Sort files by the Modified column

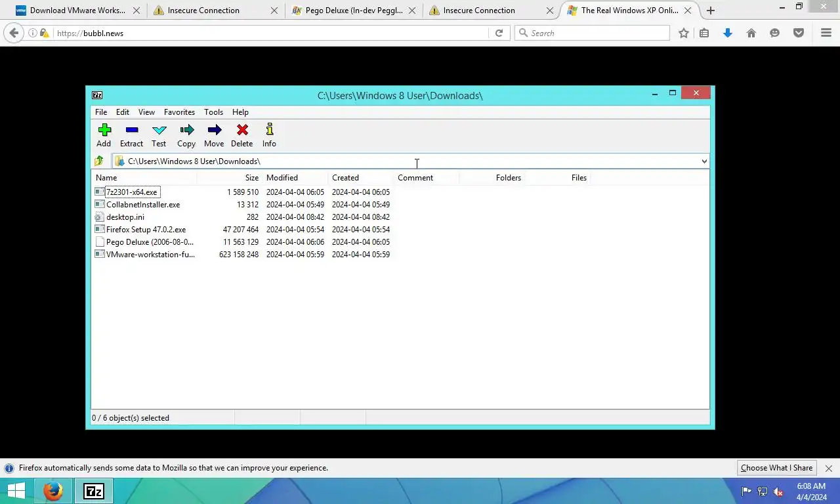(295, 178)
